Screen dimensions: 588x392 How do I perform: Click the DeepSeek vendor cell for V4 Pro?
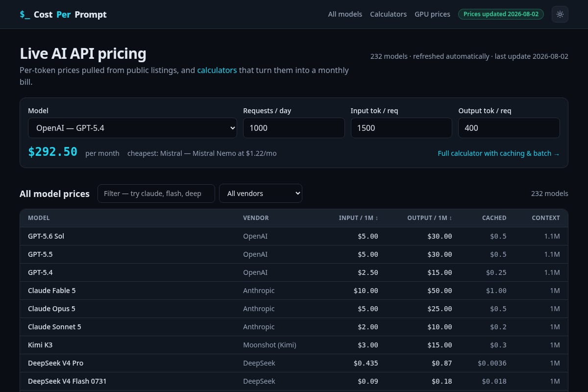point(259,363)
